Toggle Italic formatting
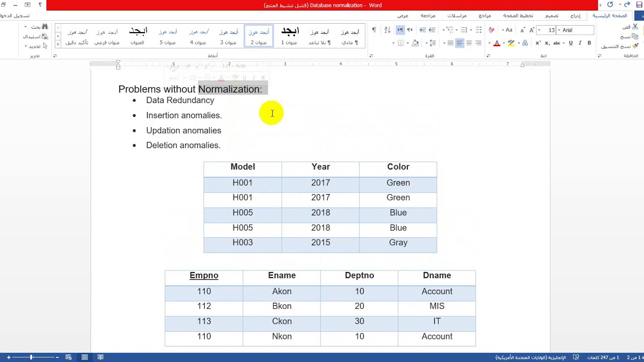Screen dimensions: 644x362 (580, 43)
